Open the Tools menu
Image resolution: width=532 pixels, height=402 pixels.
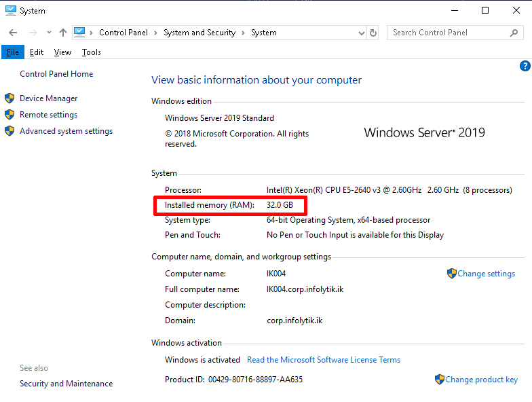pyautogui.click(x=91, y=52)
